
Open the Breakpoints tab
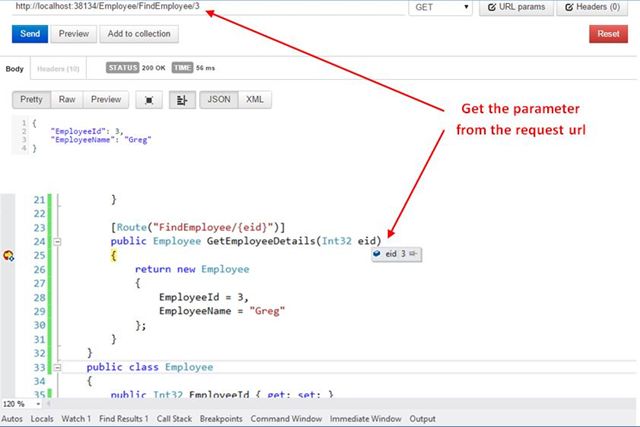click(x=221, y=419)
